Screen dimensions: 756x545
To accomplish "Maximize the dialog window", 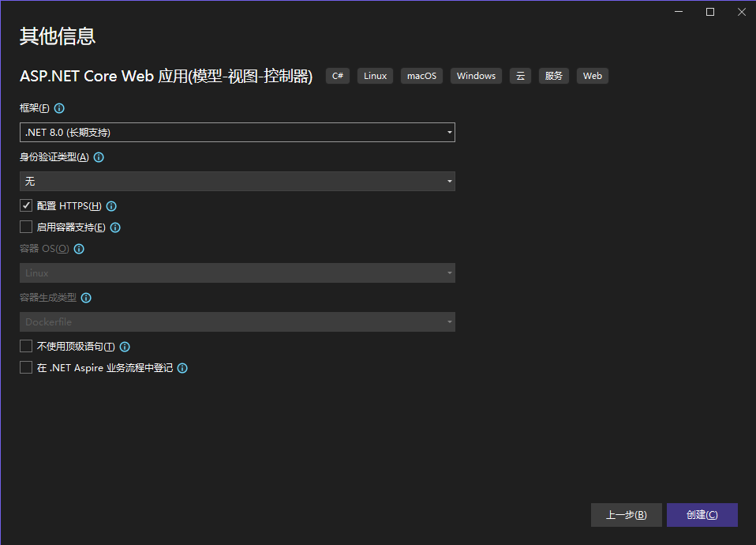I will tap(710, 12).
